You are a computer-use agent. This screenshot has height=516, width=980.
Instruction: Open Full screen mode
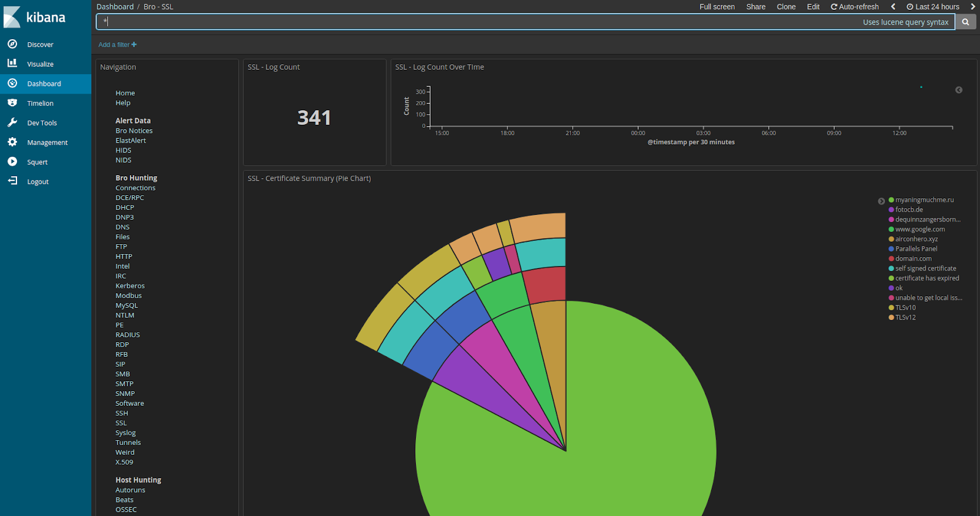[717, 7]
